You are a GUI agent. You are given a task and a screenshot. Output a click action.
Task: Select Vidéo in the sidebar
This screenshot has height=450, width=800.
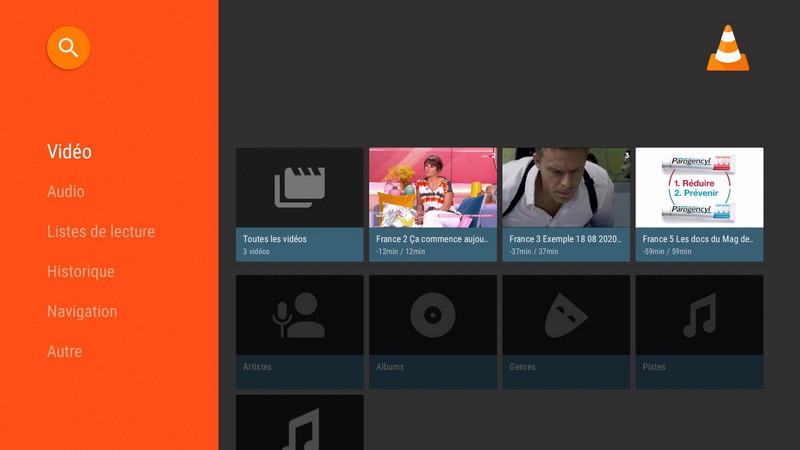coord(69,152)
